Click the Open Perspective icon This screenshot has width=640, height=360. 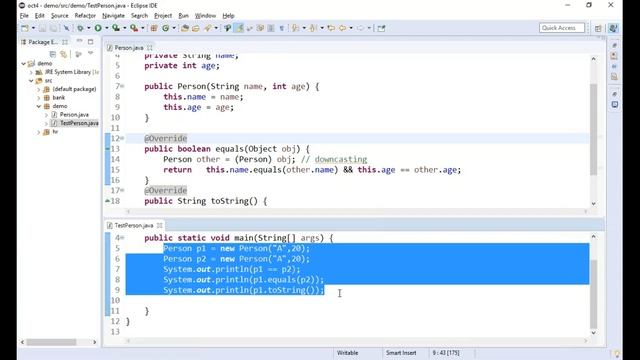(598, 28)
